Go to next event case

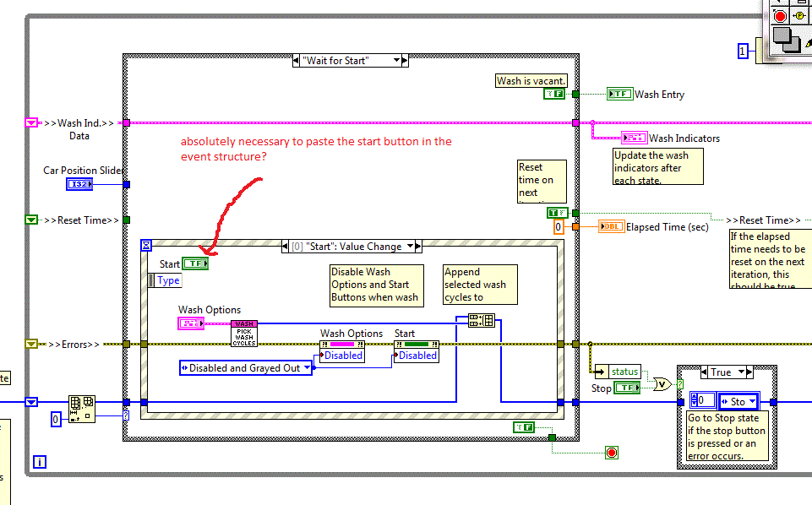coord(418,247)
